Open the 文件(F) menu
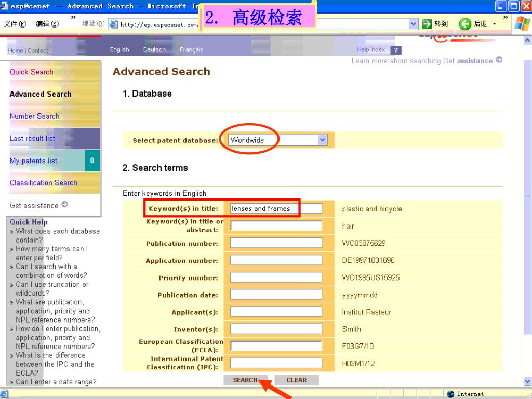Image resolution: width=532 pixels, height=399 pixels. [15, 24]
